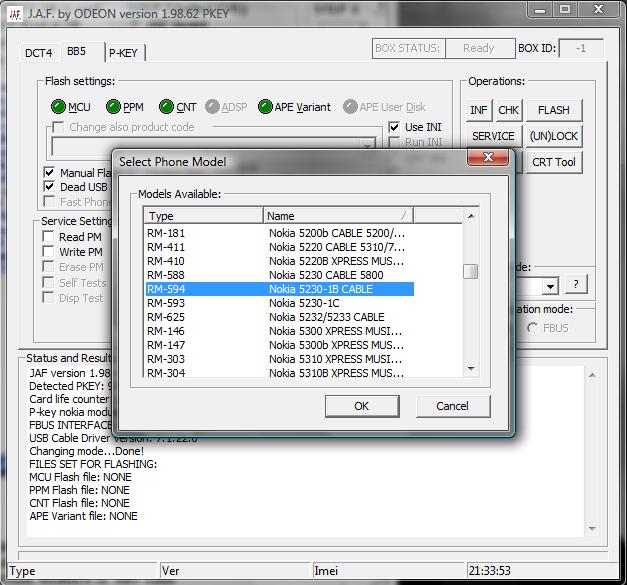Sort the model list by Type column

[203, 216]
